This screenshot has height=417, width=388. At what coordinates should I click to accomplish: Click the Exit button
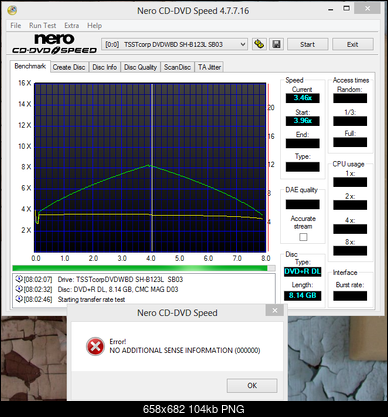(352, 44)
